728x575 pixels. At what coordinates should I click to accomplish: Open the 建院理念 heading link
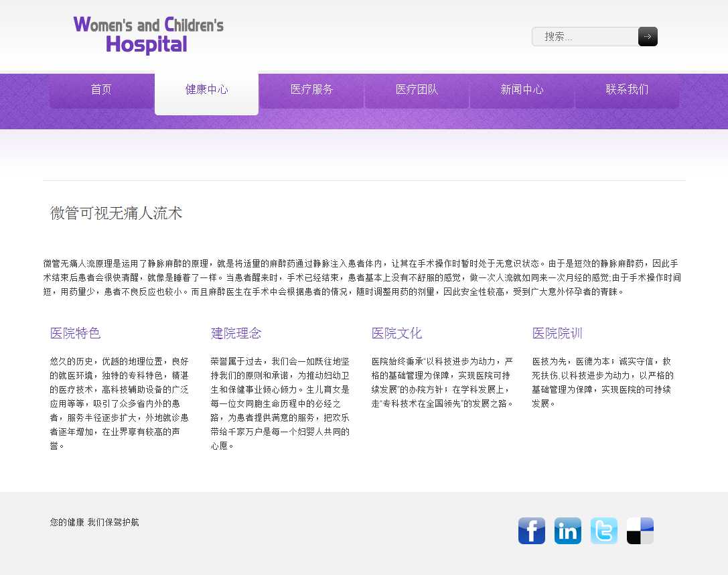236,333
